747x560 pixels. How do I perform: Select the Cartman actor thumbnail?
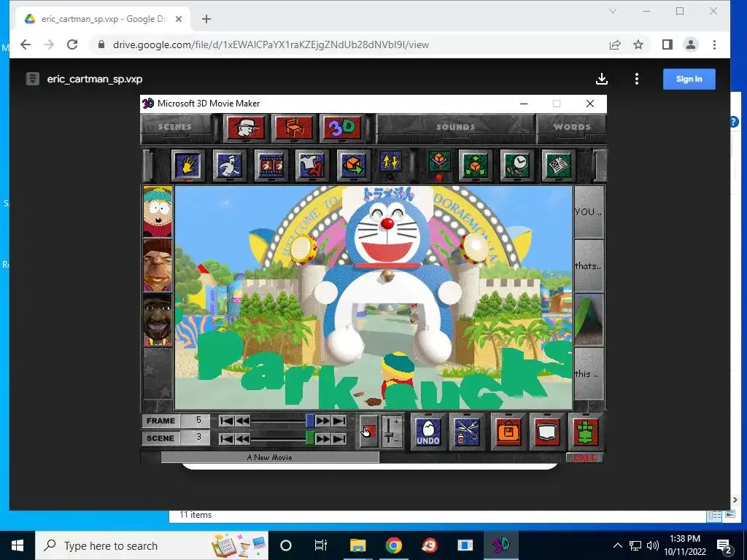click(x=158, y=212)
